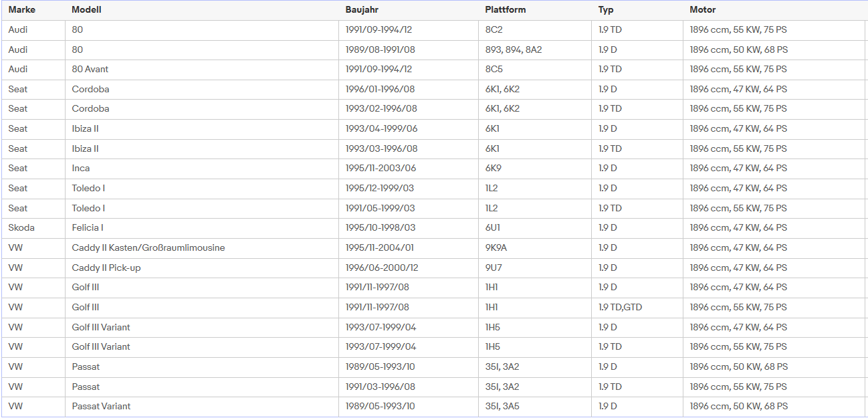Viewport: 868px width, 420px height.
Task: Select the Typ column header
Action: 606,10
